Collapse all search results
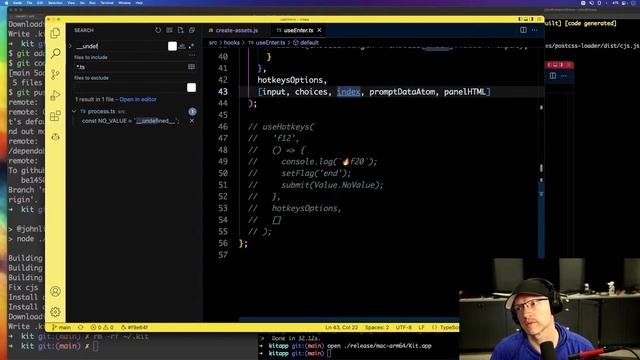The image size is (640, 360). coord(192,30)
